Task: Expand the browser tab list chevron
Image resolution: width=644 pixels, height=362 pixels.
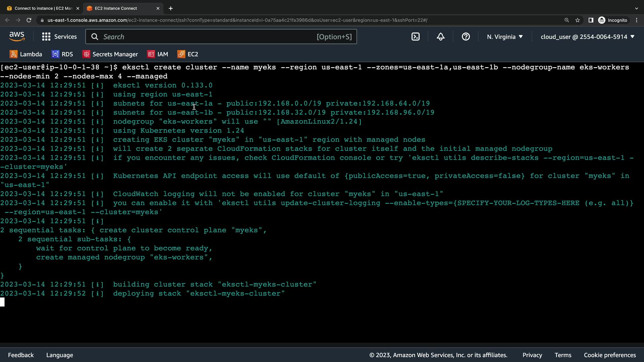Action: coord(636,8)
